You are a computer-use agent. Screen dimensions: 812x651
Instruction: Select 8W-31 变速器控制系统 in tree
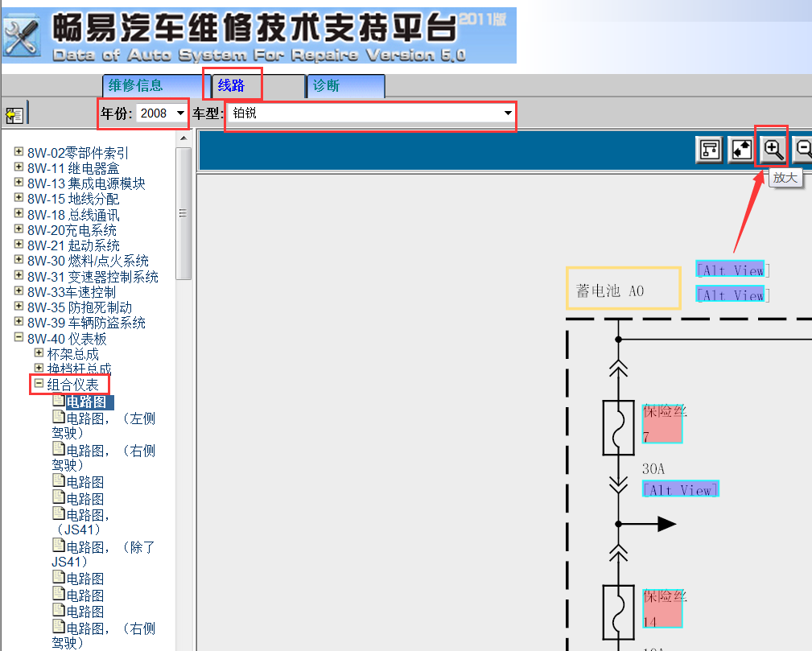click(x=93, y=277)
